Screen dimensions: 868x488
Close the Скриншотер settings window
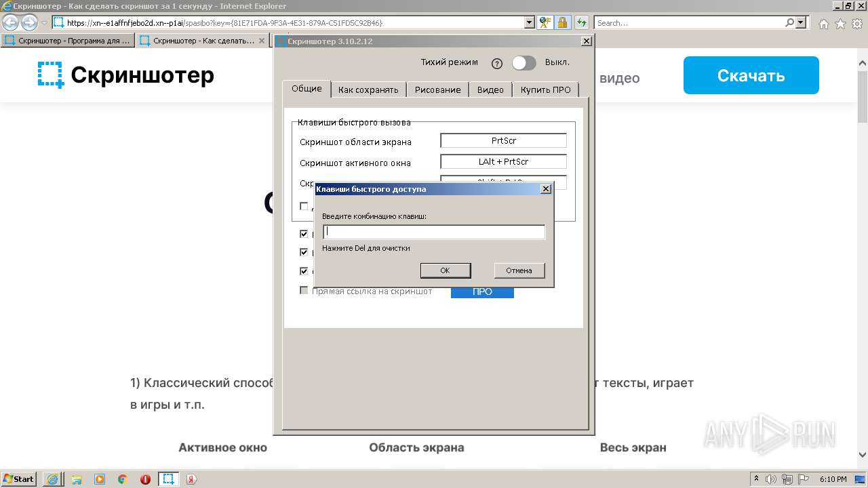pyautogui.click(x=587, y=41)
